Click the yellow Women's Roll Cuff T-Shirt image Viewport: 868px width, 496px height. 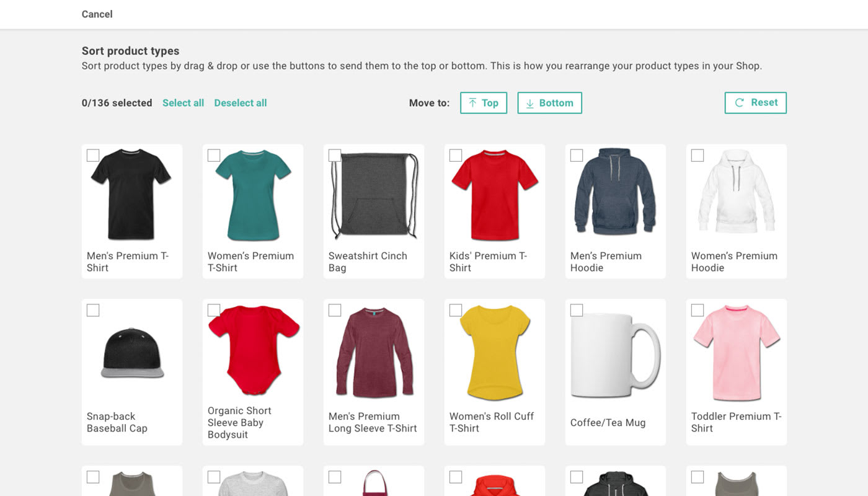(x=495, y=352)
